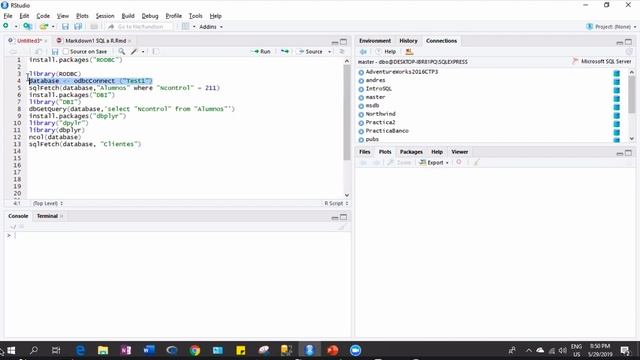View table icon for master row

pyautogui.click(x=616, y=99)
